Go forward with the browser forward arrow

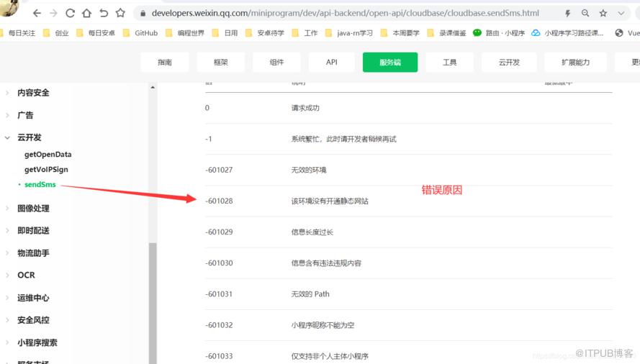53,14
